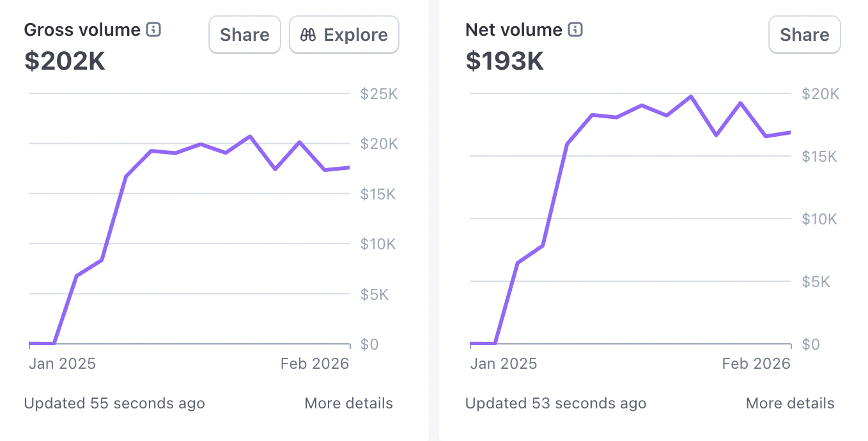Open More details for Gross volume
This screenshot has height=441, width=868.
coord(348,403)
